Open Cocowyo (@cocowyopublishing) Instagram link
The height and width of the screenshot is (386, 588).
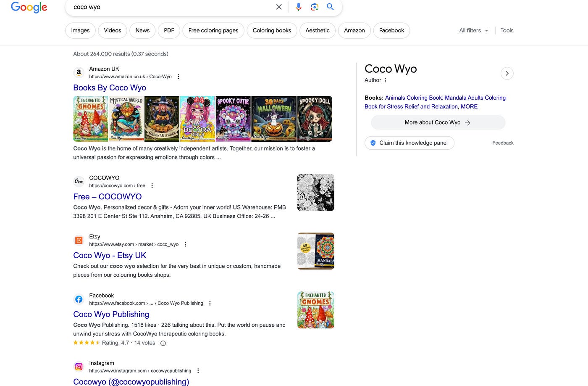point(131,381)
